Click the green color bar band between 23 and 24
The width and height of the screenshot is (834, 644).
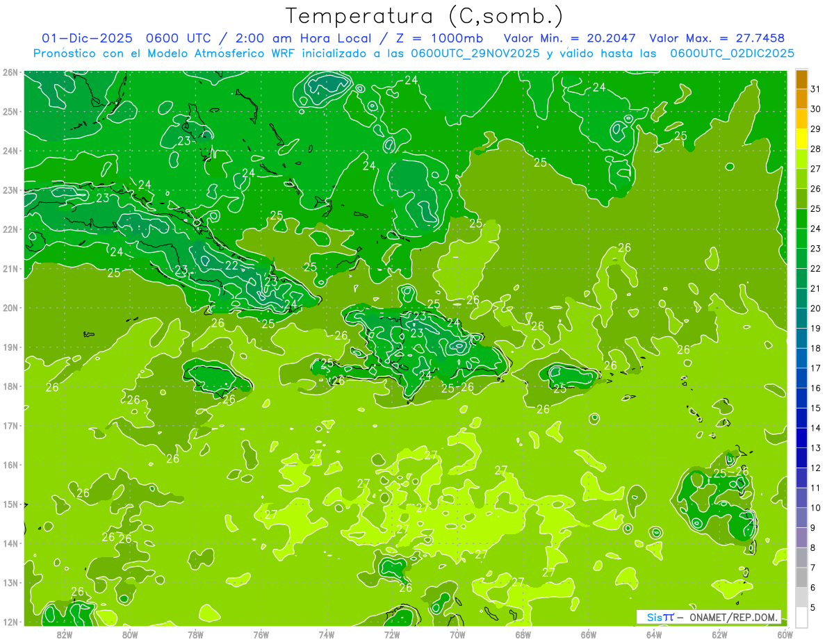tap(801, 238)
